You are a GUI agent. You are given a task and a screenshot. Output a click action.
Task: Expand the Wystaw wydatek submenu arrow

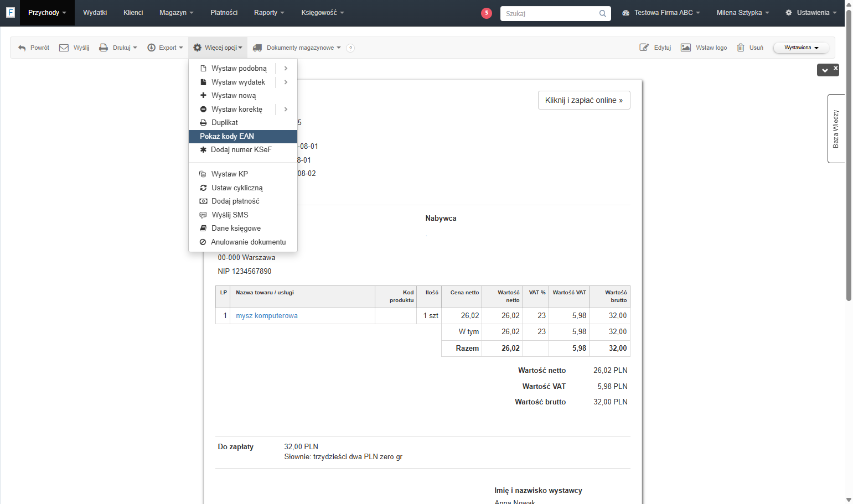pyautogui.click(x=286, y=82)
